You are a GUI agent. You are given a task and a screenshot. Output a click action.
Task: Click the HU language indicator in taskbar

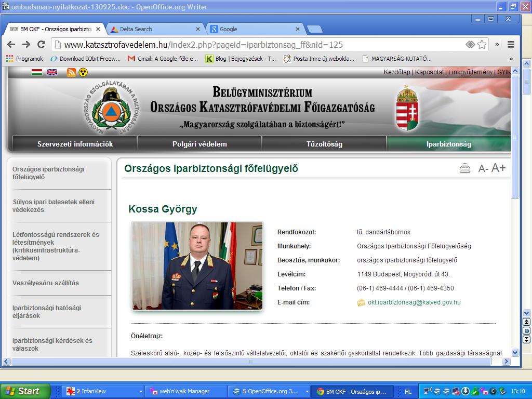[408, 392]
